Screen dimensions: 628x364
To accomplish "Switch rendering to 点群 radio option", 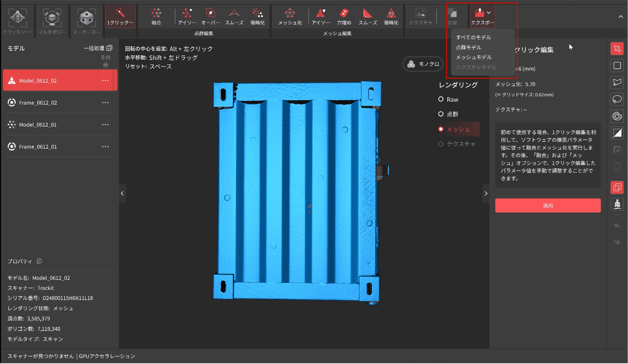I will (441, 114).
